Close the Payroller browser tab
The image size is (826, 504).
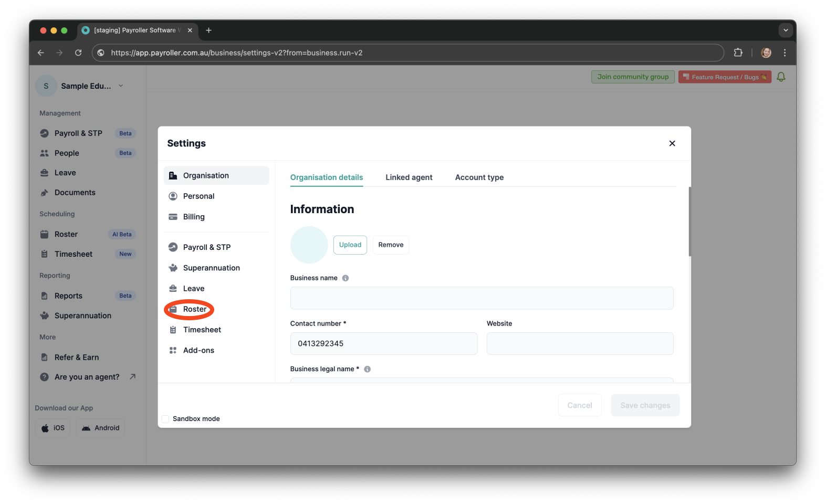[x=190, y=30]
